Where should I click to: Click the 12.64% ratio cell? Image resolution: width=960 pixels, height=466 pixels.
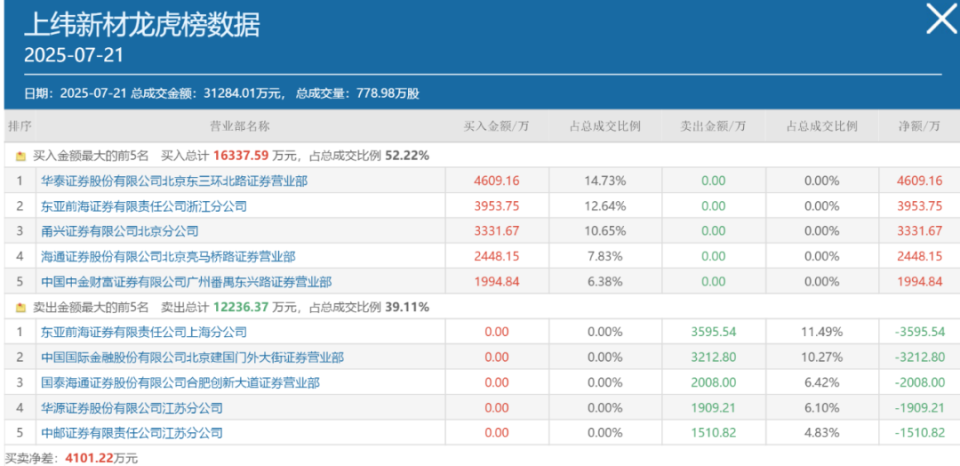point(605,206)
